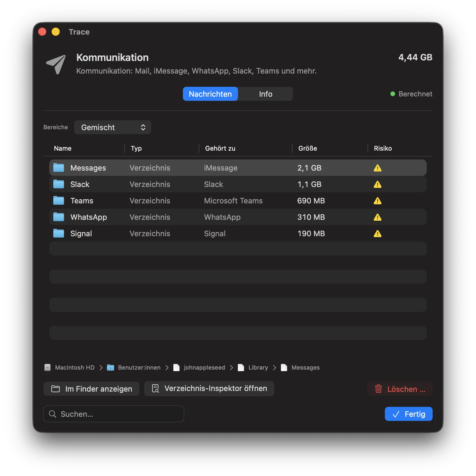Click the warning icon for Slack

(378, 184)
